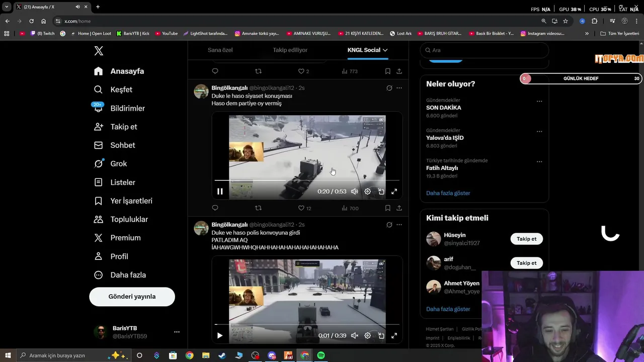Open more options on first Bingölkangalı post
Viewport: 644px width, 362px height.
[x=399, y=88]
